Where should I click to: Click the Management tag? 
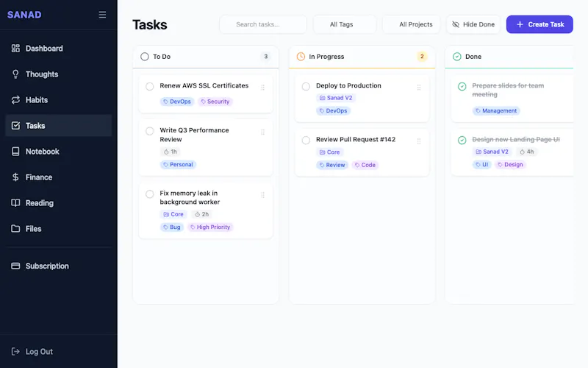(x=496, y=111)
